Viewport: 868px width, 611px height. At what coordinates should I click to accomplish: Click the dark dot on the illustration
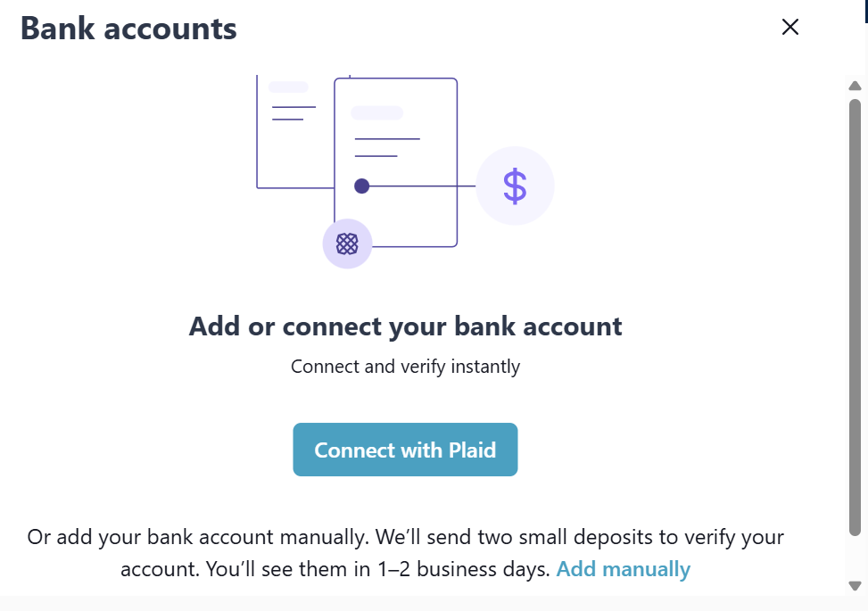click(x=361, y=186)
